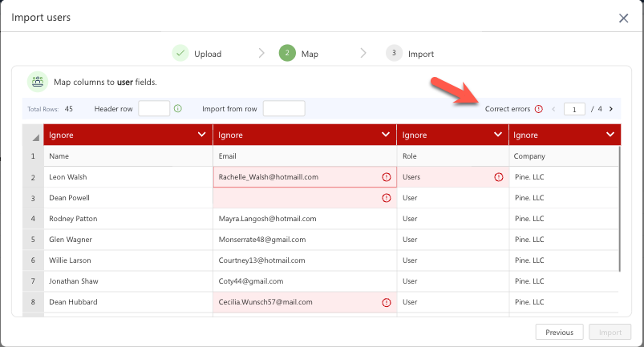Viewport: 644px width, 347px height.
Task: Go to next error page arrow
Action: coord(611,109)
